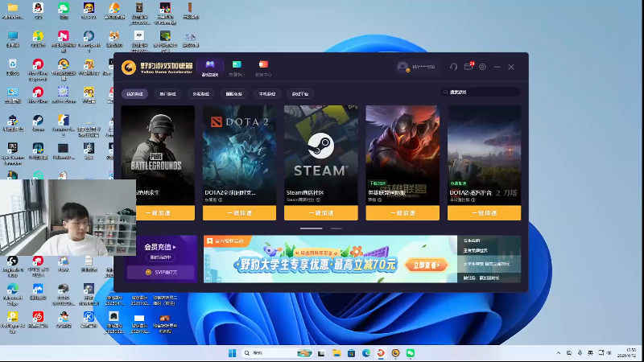644x362 pixels.
Task: Select the game platforms filter pill
Action: pos(300,94)
